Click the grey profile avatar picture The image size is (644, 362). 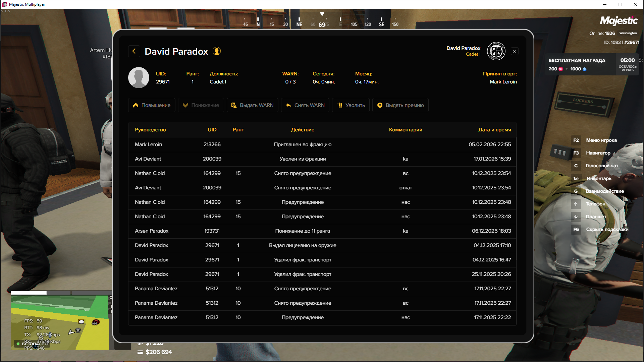[139, 78]
